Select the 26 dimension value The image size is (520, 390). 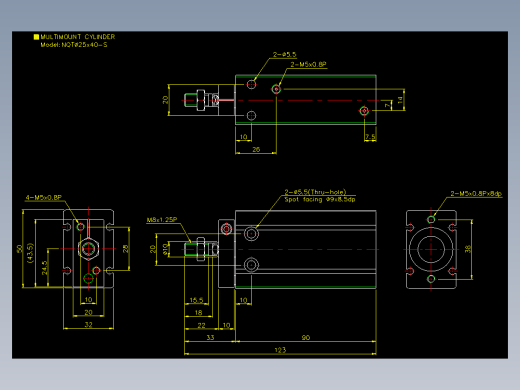pyautogui.click(x=256, y=149)
